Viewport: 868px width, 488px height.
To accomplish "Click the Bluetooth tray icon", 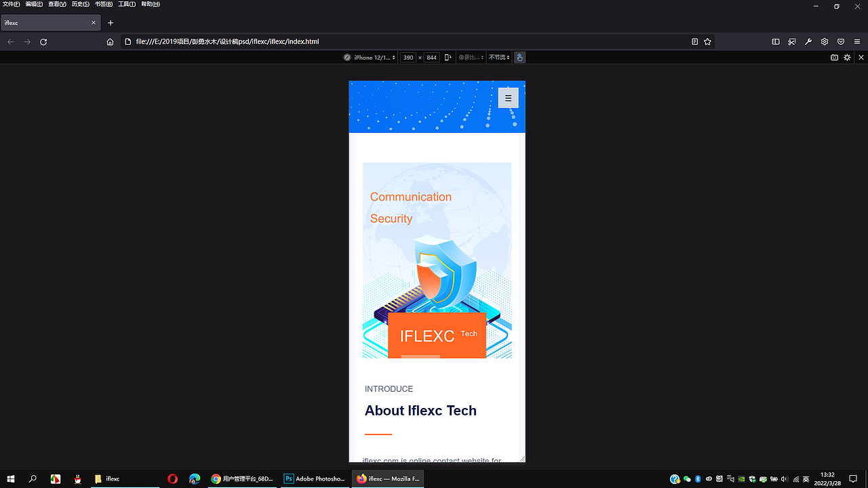I will pyautogui.click(x=698, y=479).
